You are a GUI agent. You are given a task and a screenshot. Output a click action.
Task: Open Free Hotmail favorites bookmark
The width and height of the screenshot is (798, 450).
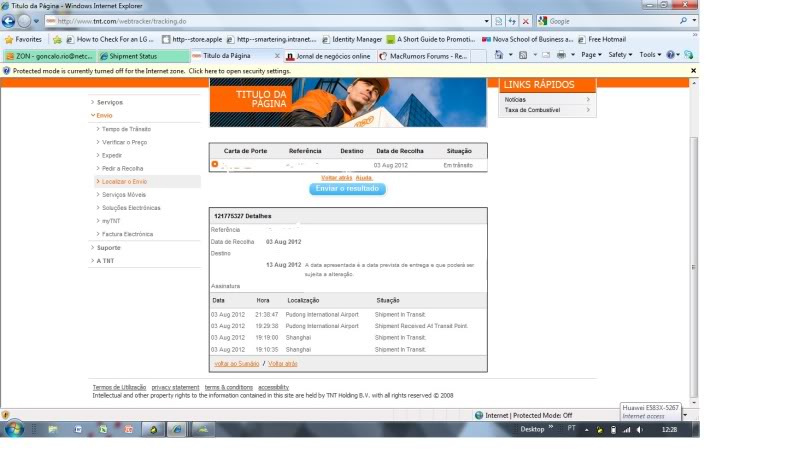point(602,39)
